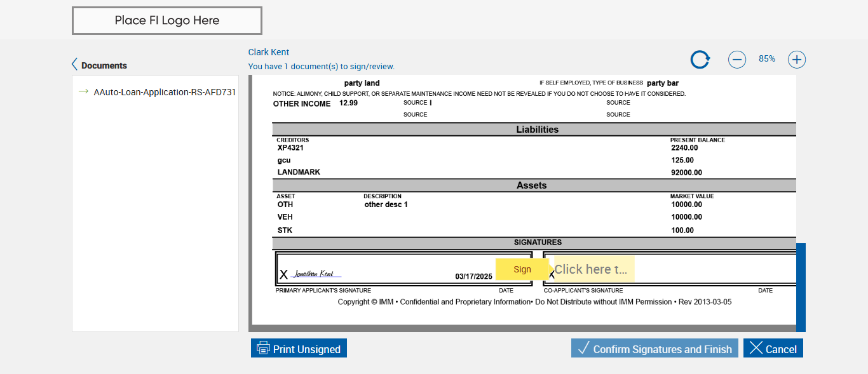Click the OTH asset row
868x374 pixels.
285,204
